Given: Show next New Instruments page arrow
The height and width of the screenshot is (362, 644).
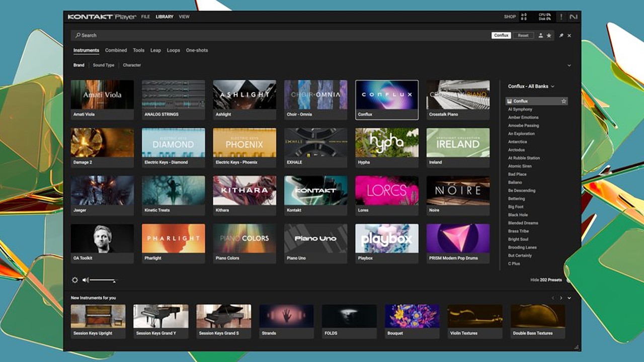Looking at the screenshot, I should tap(561, 298).
